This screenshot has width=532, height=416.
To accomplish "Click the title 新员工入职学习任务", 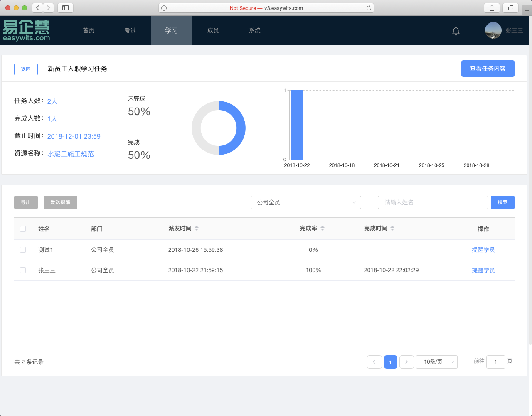I will 77,69.
